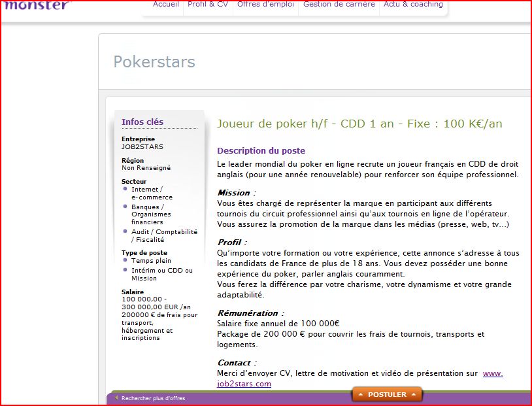Viewport: 532px width, 406px height.
Task: Click the Monster logo
Action: click(37, 5)
